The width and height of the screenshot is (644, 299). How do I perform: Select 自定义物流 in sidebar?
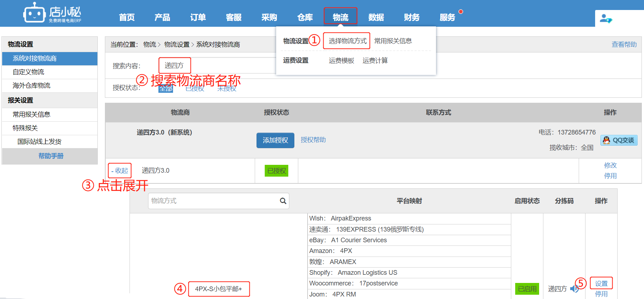click(50, 72)
